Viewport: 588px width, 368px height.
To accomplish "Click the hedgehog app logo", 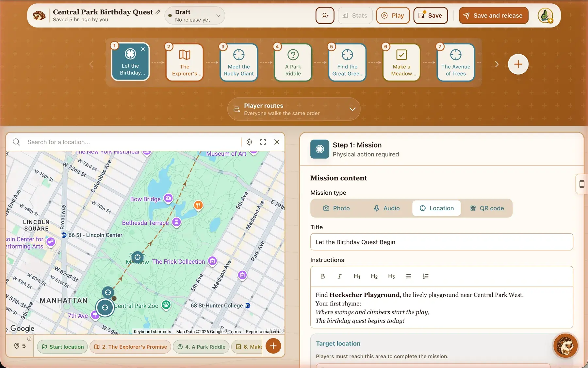I will [39, 15].
